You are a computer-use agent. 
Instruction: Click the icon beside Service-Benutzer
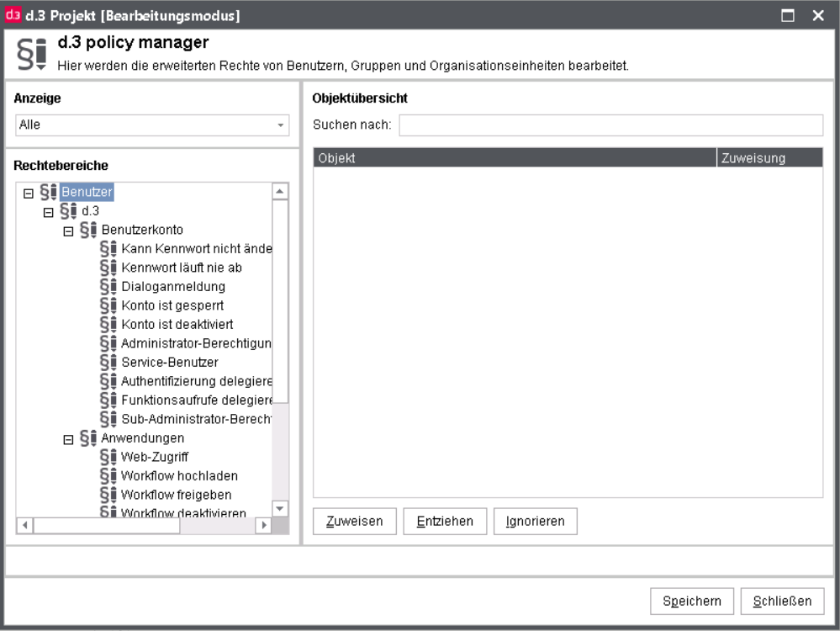[x=108, y=363]
